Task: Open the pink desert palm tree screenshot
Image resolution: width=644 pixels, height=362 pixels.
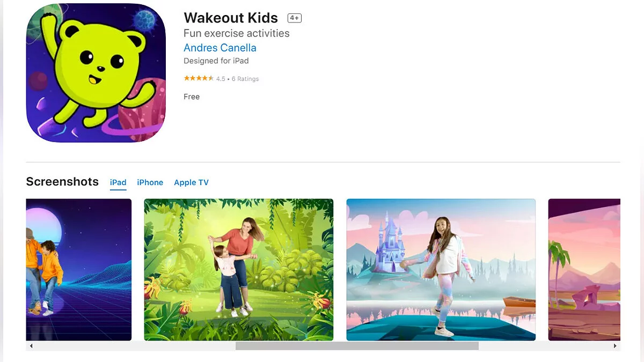Action: tap(584, 270)
